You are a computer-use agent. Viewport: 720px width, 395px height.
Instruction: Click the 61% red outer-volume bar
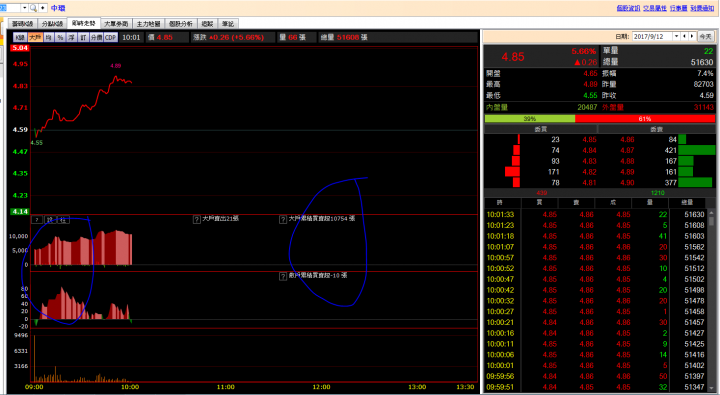pyautogui.click(x=645, y=118)
